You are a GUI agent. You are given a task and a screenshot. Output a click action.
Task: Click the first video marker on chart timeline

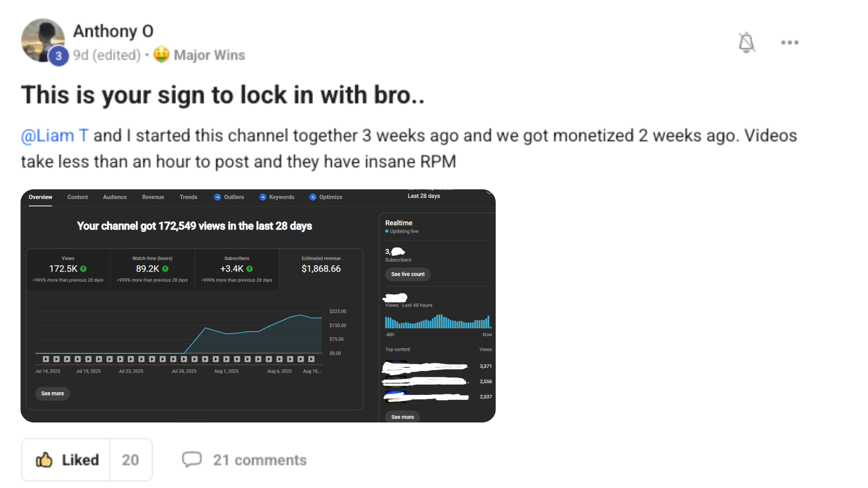tap(46, 359)
